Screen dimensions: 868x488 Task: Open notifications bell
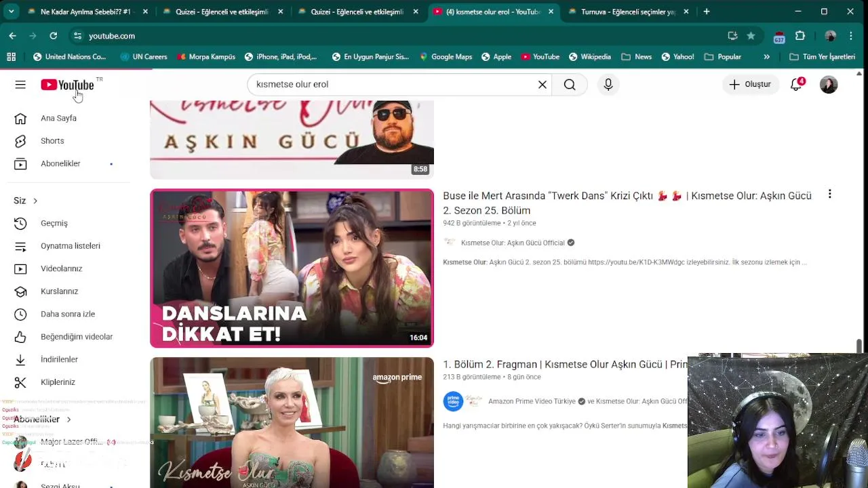tap(796, 85)
